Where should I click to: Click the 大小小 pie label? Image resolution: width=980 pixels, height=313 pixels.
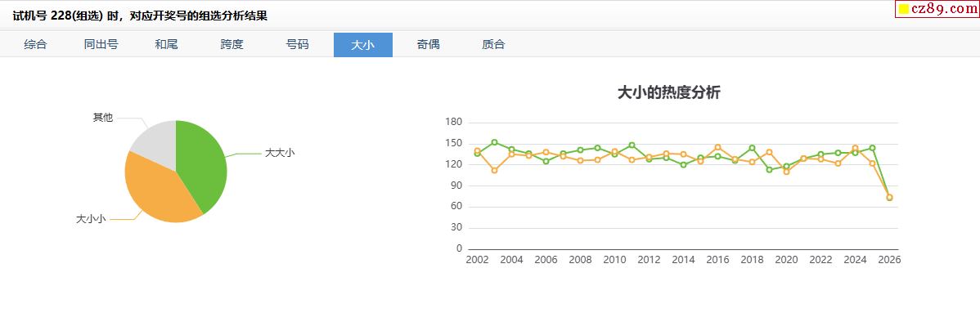(92, 219)
